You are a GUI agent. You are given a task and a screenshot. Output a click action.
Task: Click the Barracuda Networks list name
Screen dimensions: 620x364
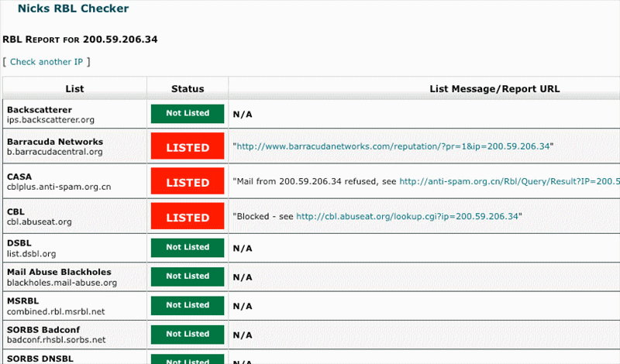pyautogui.click(x=55, y=142)
